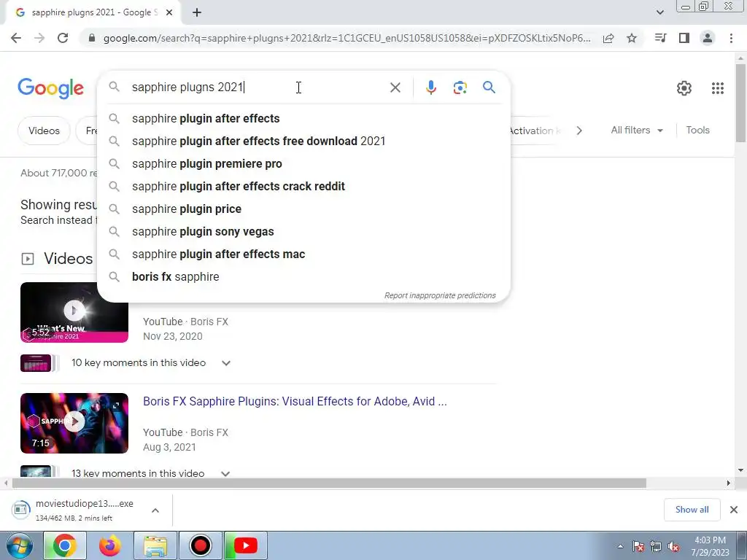The width and height of the screenshot is (747, 560).
Task: Play the 7:15 Sapphire video thumbnail
Action: (74, 423)
